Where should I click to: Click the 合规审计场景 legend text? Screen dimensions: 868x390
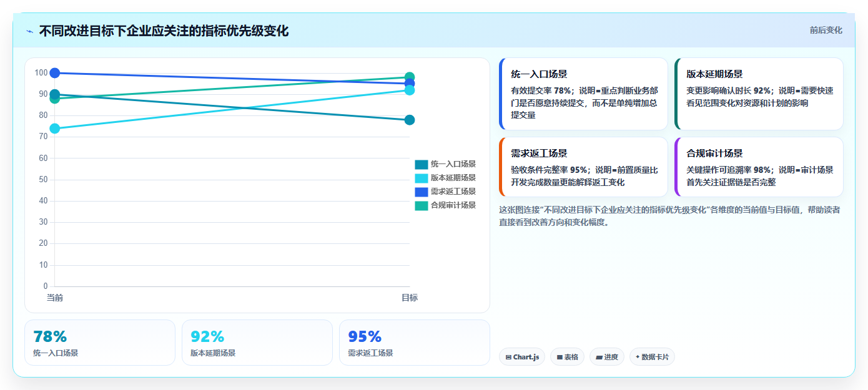pos(453,205)
